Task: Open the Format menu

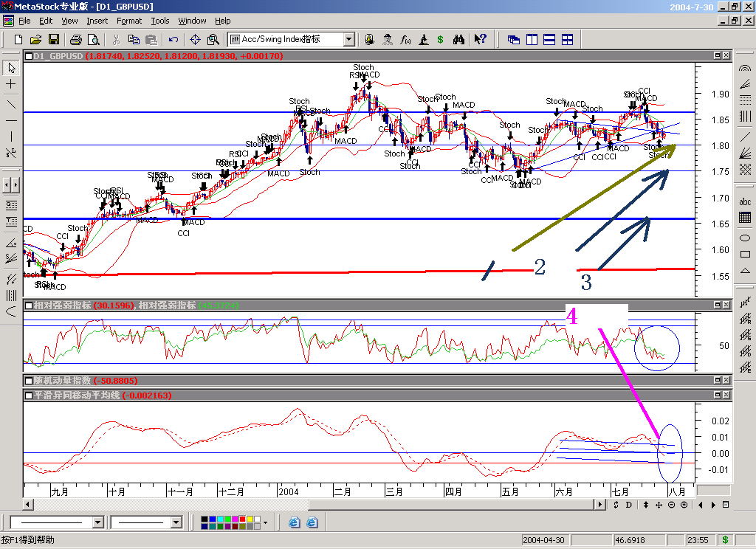Action: [129, 21]
